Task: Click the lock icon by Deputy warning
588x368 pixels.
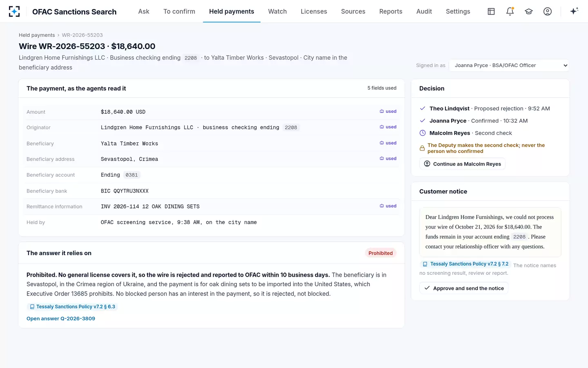Action: [x=422, y=148]
